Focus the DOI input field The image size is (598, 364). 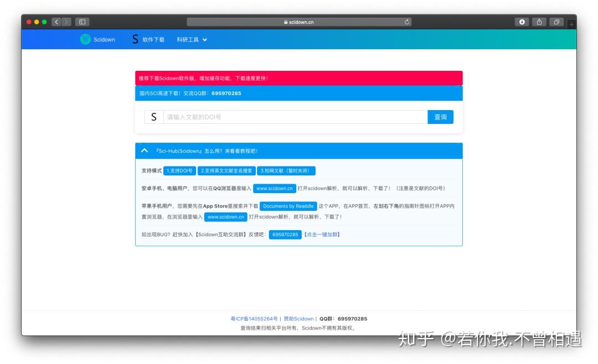295,117
